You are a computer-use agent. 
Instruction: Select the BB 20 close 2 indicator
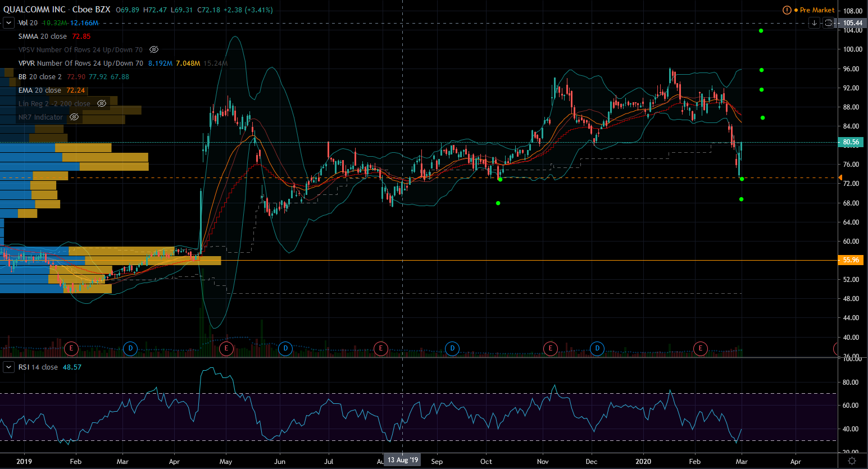pos(40,77)
